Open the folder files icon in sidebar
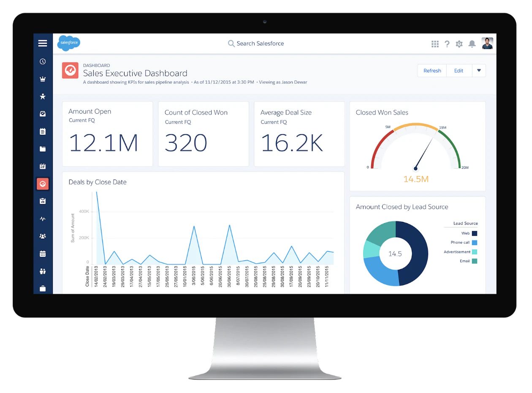Viewport: 532px width, 393px height. [x=43, y=149]
